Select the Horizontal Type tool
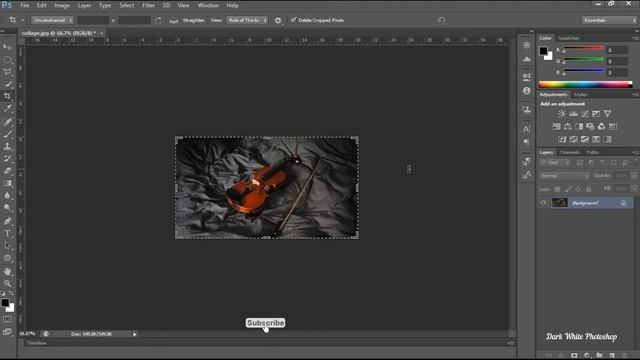The height and width of the screenshot is (360, 640). 7,233
